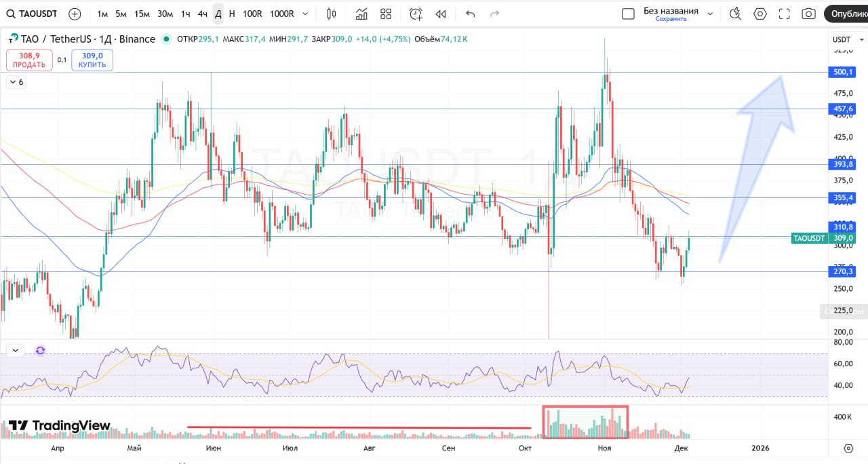Open quick search lightning icon
This screenshot has width=868, height=464.
point(735,14)
